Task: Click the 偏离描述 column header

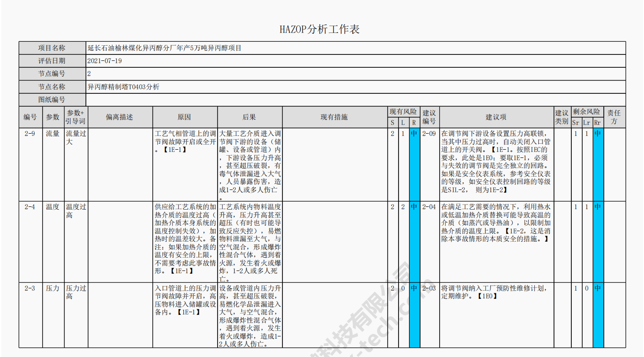Action: click(120, 117)
